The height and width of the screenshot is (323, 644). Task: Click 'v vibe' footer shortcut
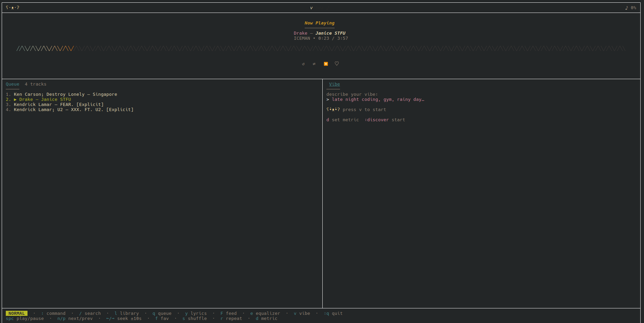coord(302,313)
